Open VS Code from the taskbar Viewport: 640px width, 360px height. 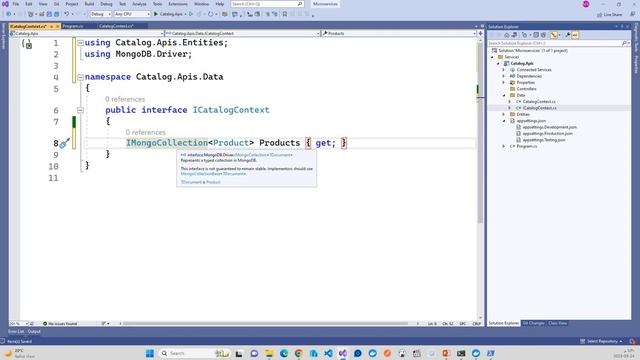coord(328,353)
